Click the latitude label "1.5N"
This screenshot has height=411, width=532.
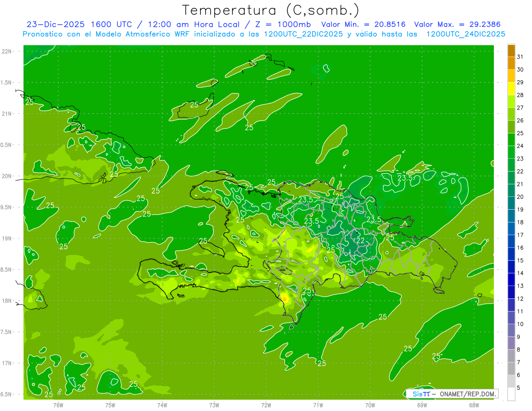click(7, 82)
